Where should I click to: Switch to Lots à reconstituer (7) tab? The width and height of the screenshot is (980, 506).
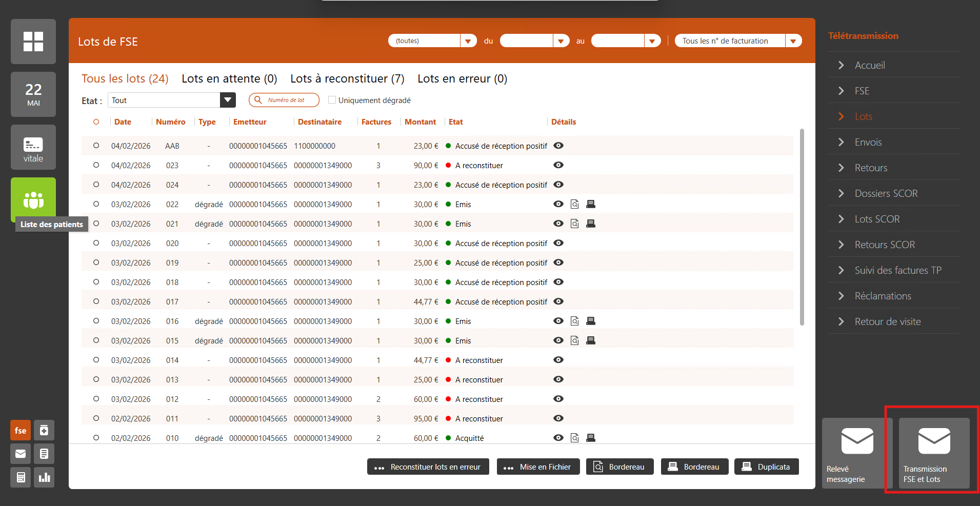[347, 78]
